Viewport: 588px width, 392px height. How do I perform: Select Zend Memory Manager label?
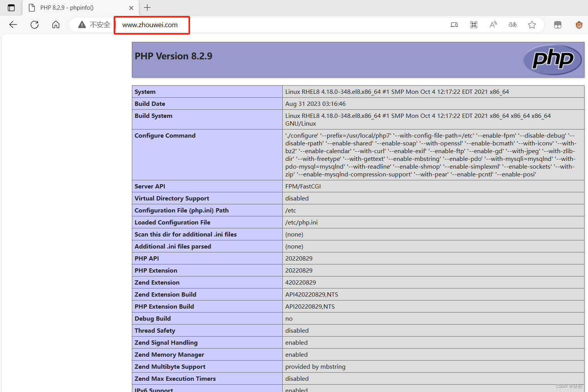(x=169, y=355)
